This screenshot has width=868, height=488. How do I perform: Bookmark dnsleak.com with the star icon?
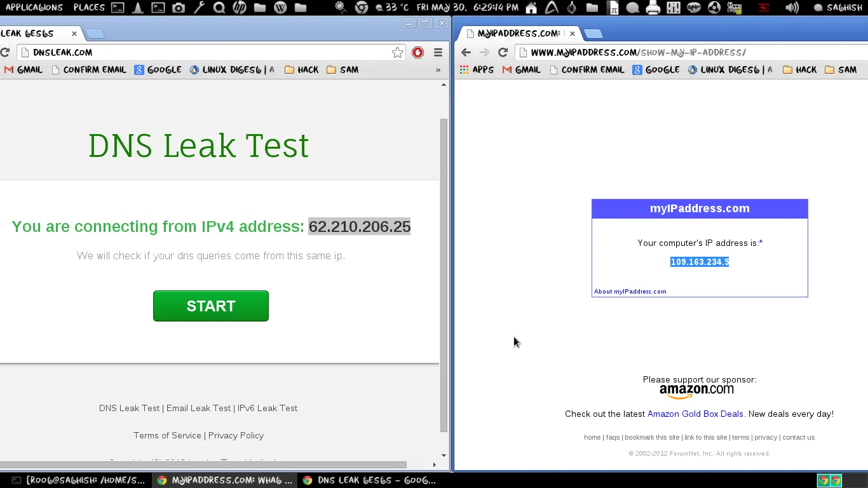coord(397,52)
